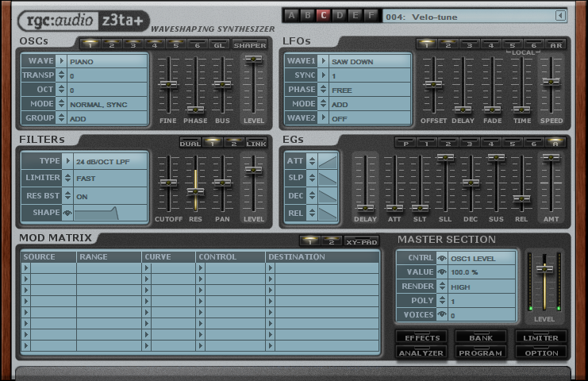Viewport: 588px width, 381px height.
Task: Click the RANGE cell in first mod matrix row
Action: (109, 267)
